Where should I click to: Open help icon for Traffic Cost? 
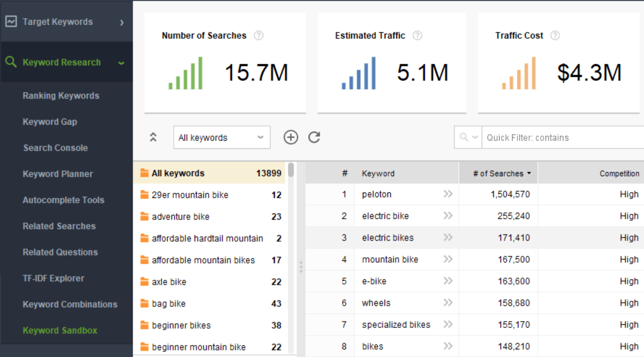[555, 35]
